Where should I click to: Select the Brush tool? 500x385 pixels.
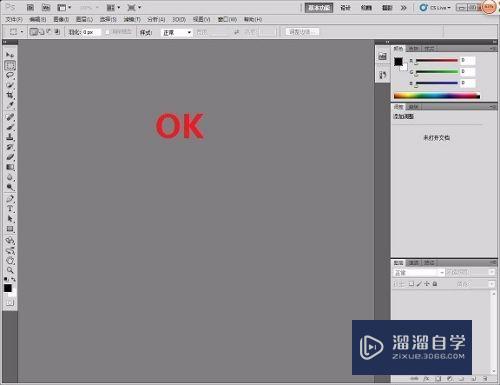(x=10, y=127)
